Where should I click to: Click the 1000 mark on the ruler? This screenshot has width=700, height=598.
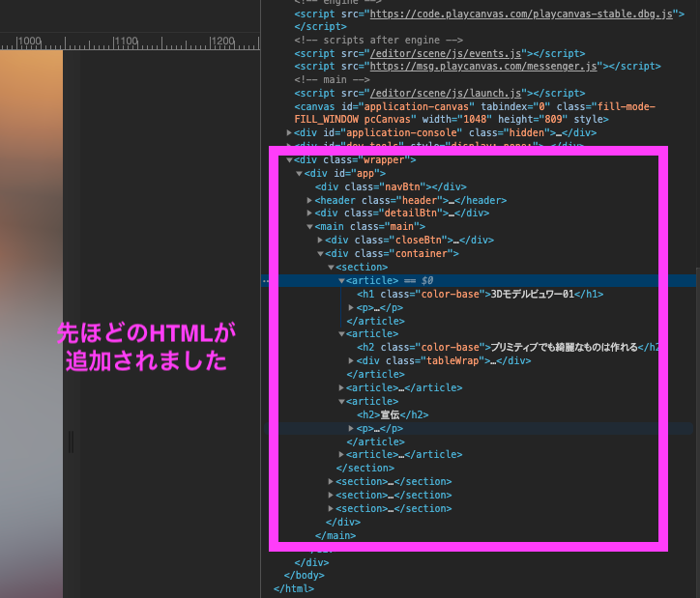click(29, 42)
